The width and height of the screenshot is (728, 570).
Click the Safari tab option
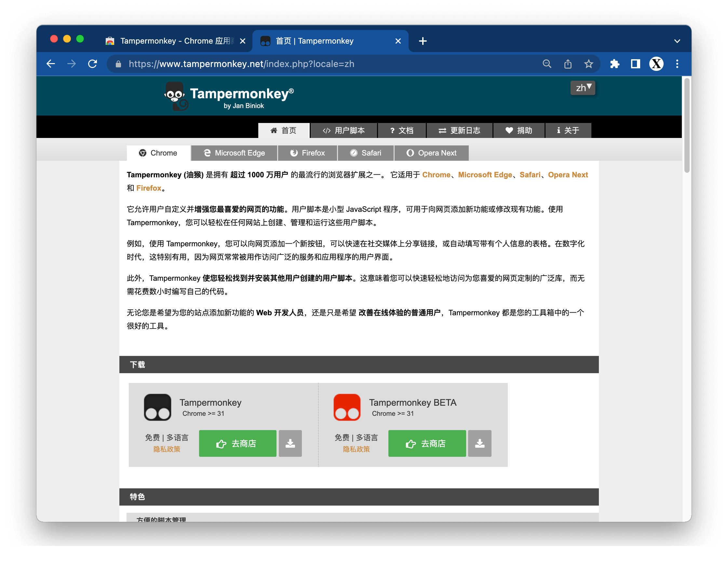365,153
